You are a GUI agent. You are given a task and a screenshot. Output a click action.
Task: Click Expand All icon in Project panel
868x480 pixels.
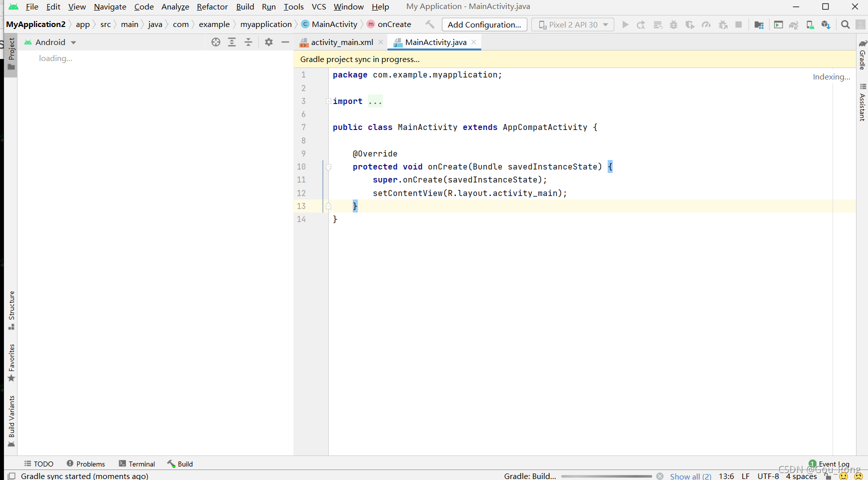(x=232, y=42)
